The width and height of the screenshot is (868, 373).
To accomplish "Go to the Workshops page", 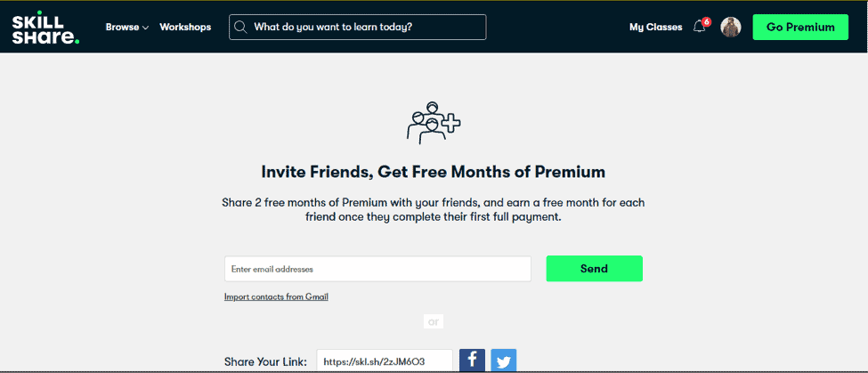I will point(185,27).
